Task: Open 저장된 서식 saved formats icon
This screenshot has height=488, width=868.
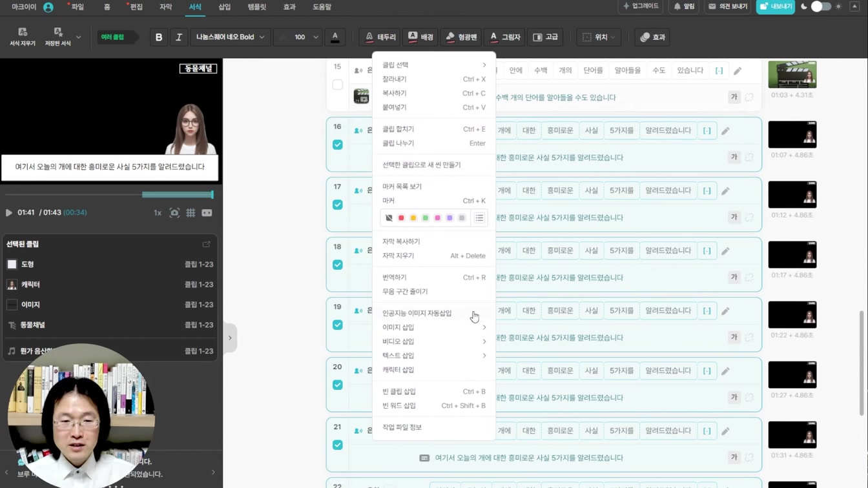Action: (57, 37)
